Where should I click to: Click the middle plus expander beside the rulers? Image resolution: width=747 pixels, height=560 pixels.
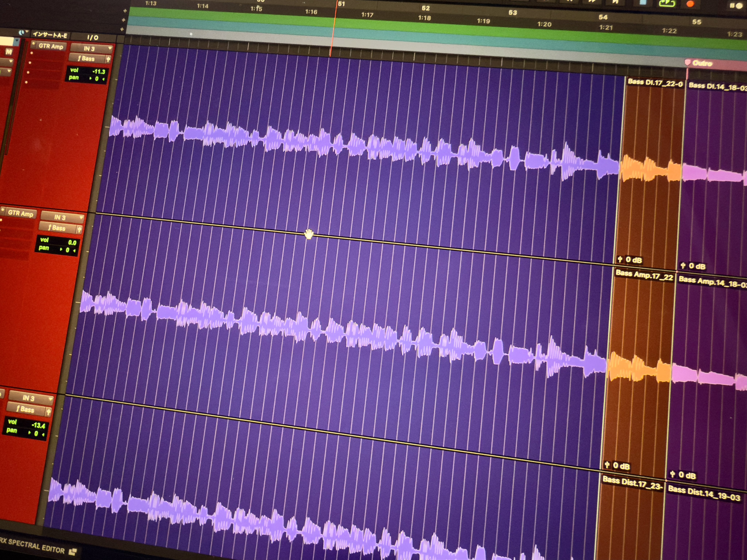click(x=124, y=20)
